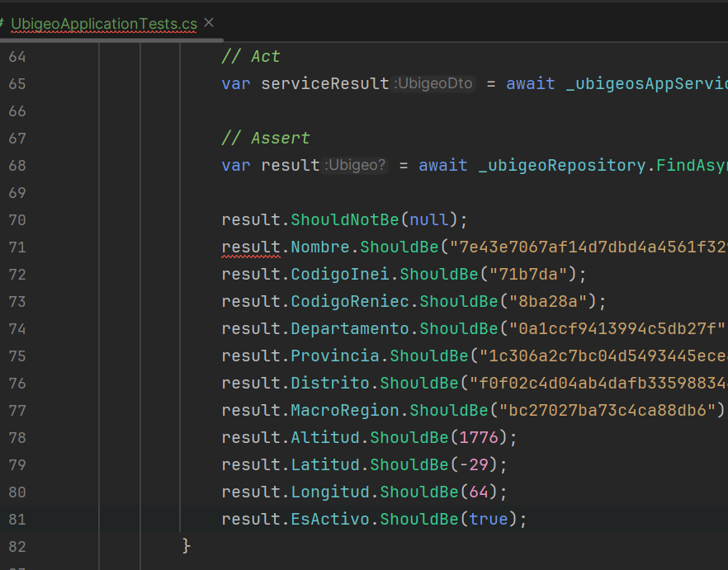Click the ShouldNotBe method call
Image resolution: width=728 pixels, height=570 pixels.
tap(345, 220)
